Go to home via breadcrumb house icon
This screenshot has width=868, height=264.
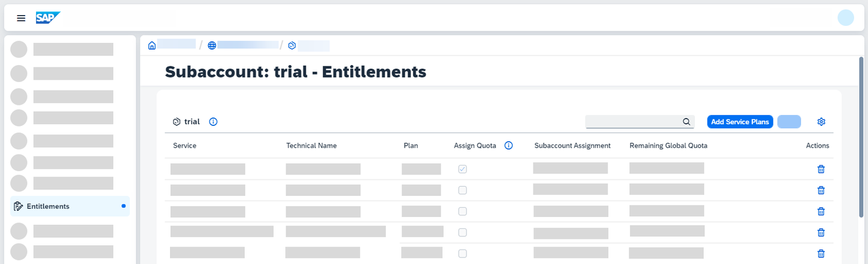pyautogui.click(x=152, y=45)
